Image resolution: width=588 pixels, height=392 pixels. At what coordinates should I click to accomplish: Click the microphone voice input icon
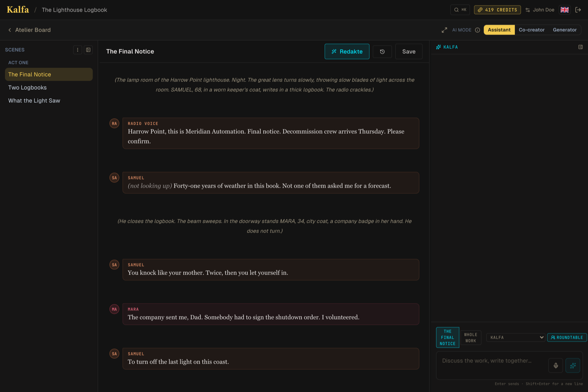(556, 366)
